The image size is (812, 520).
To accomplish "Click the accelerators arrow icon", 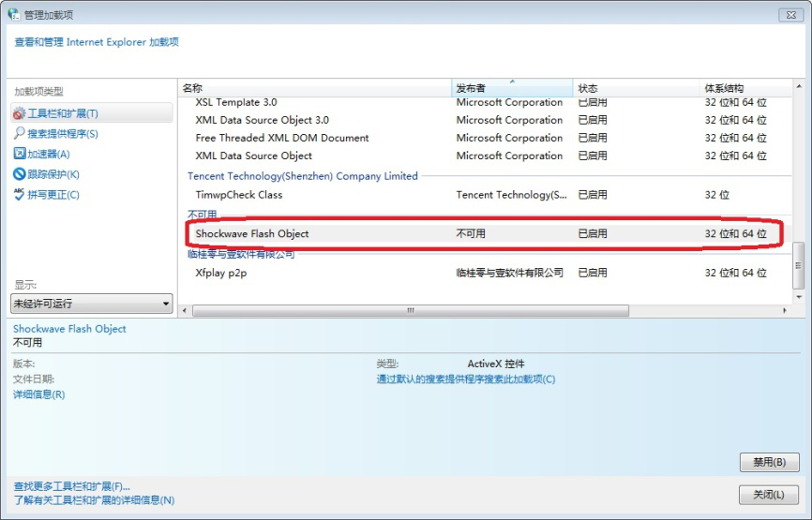I will pyautogui.click(x=19, y=154).
